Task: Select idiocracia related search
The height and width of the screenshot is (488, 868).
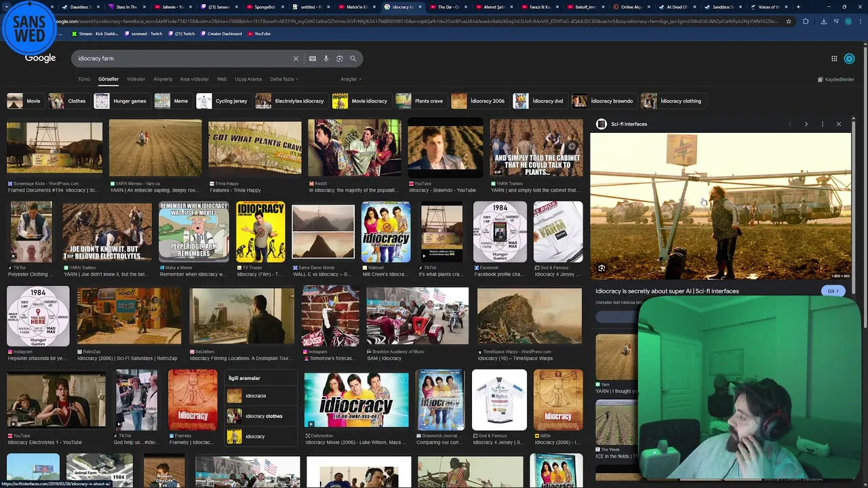Action: [x=260, y=396]
